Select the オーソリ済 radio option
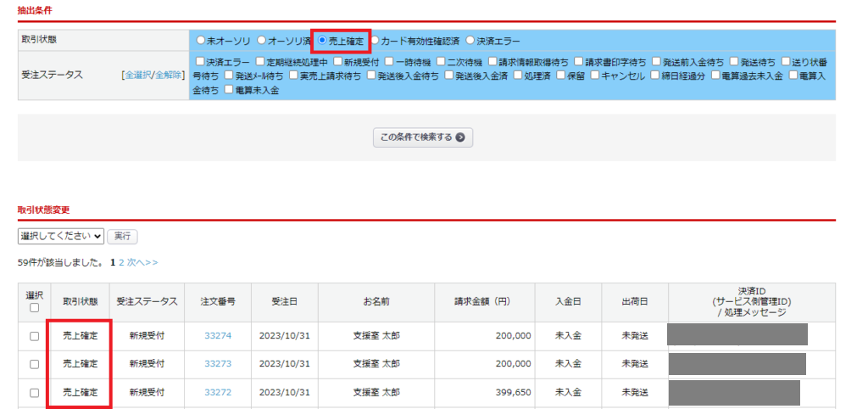868x409 pixels. pos(261,41)
